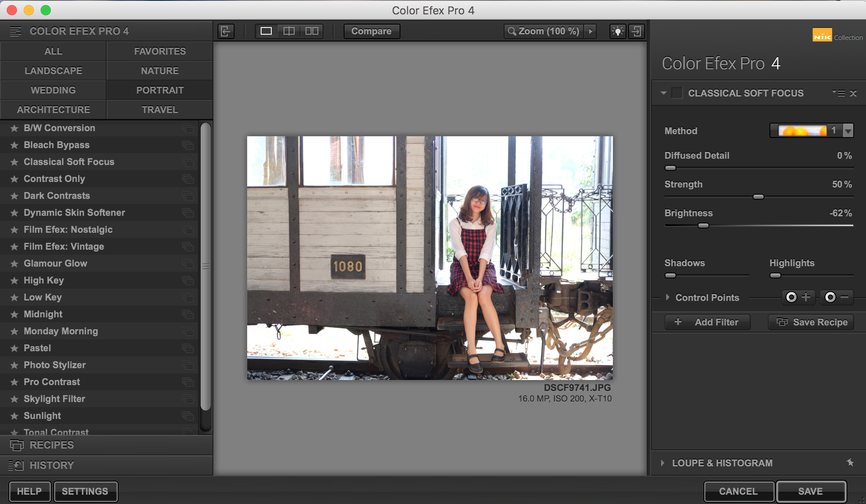This screenshot has width=866, height=504.
Task: Select single image preview mode
Action: pyautogui.click(x=266, y=31)
